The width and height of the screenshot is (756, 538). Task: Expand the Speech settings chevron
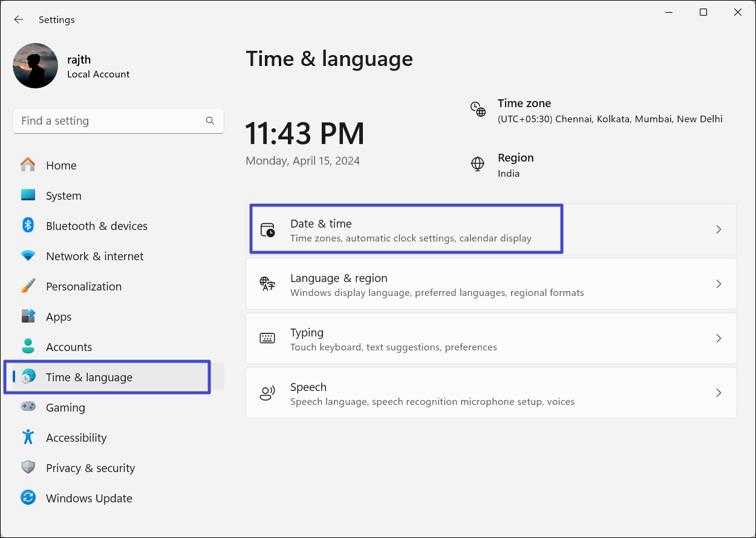point(719,393)
